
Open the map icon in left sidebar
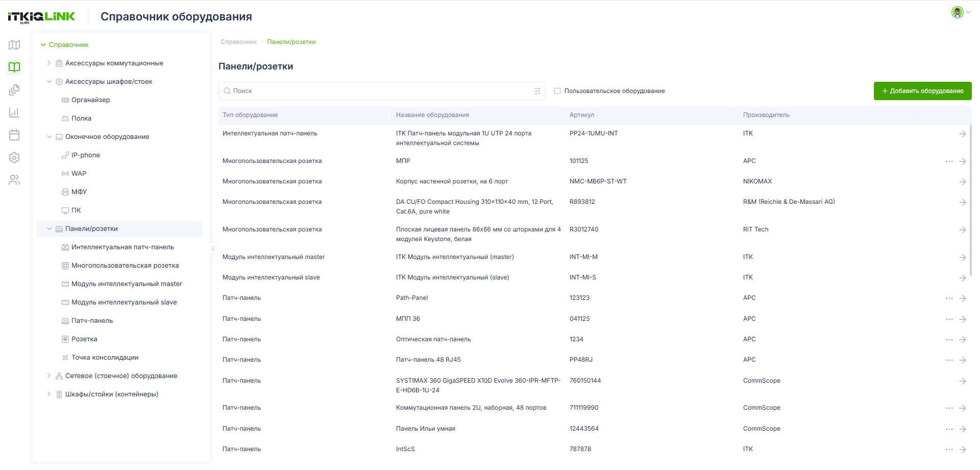click(x=14, y=45)
